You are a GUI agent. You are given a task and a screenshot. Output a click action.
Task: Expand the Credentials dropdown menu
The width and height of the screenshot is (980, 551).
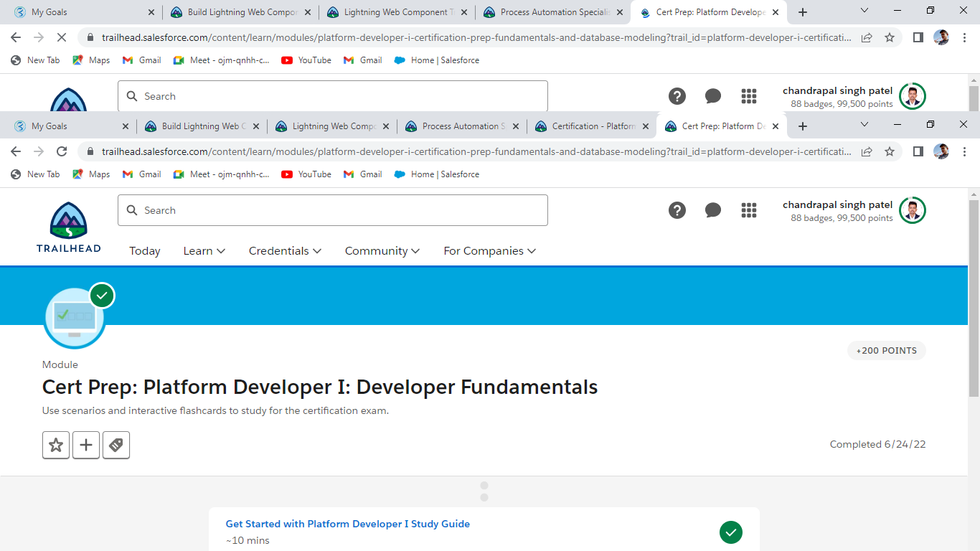pos(285,250)
